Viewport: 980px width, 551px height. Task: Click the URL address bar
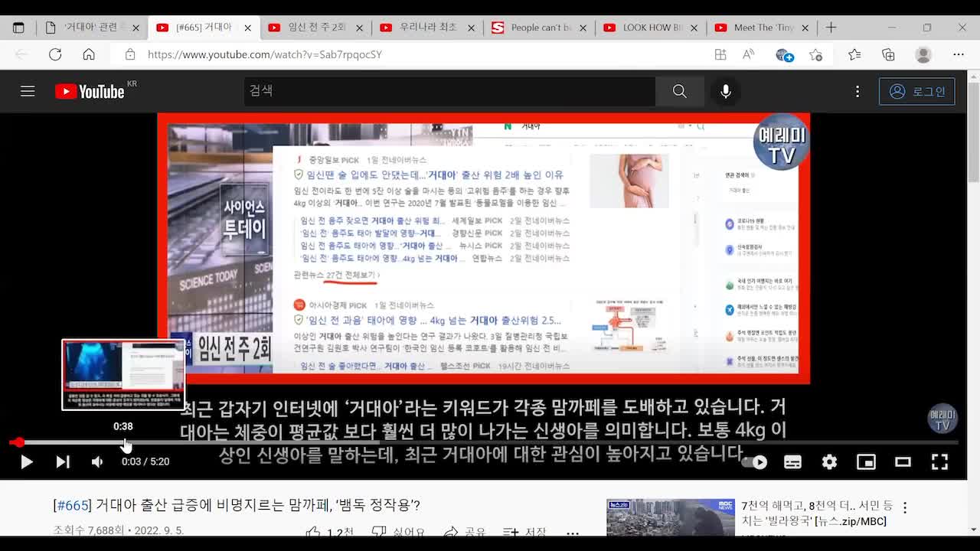[413, 54]
